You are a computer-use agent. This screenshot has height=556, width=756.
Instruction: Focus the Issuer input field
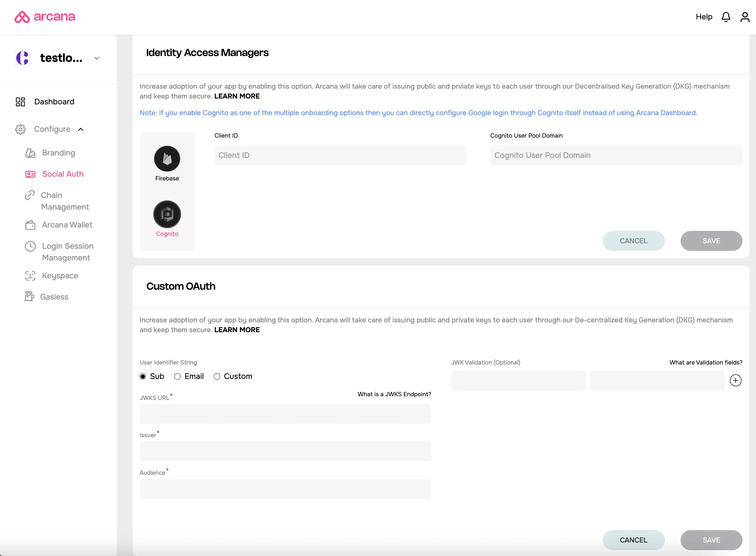coord(285,451)
